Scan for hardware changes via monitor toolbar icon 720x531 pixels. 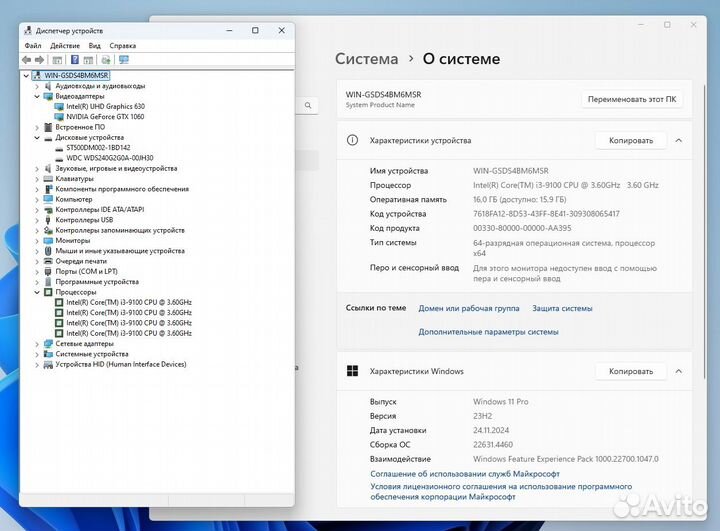pos(124,60)
